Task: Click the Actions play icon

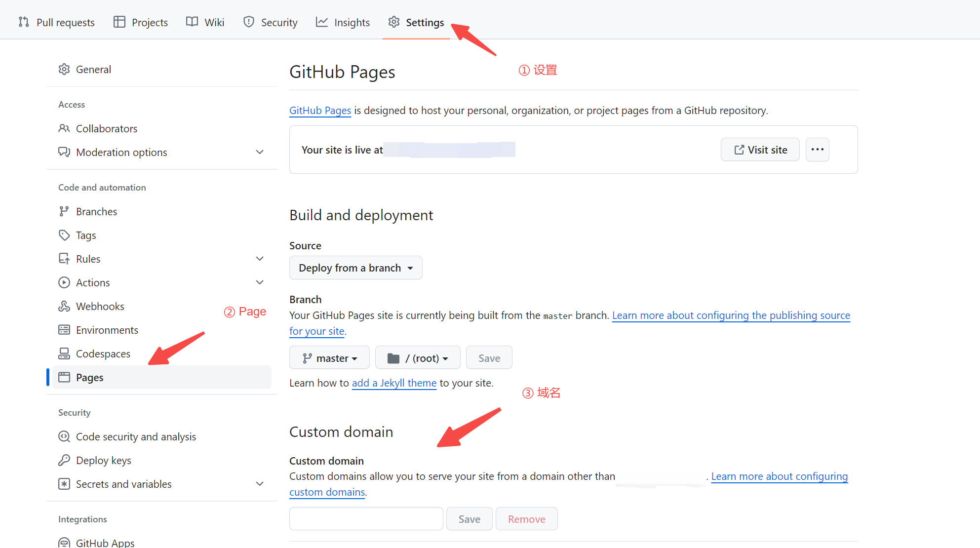Action: [64, 282]
